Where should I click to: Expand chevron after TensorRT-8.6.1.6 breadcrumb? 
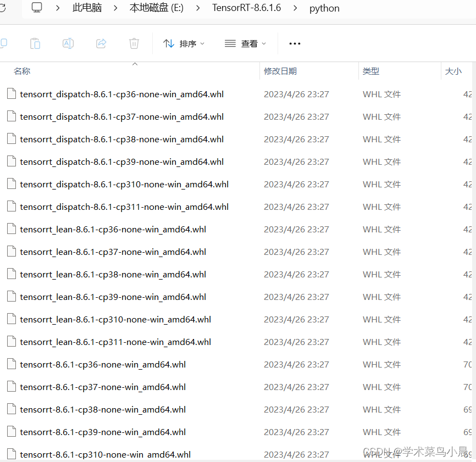295,8
